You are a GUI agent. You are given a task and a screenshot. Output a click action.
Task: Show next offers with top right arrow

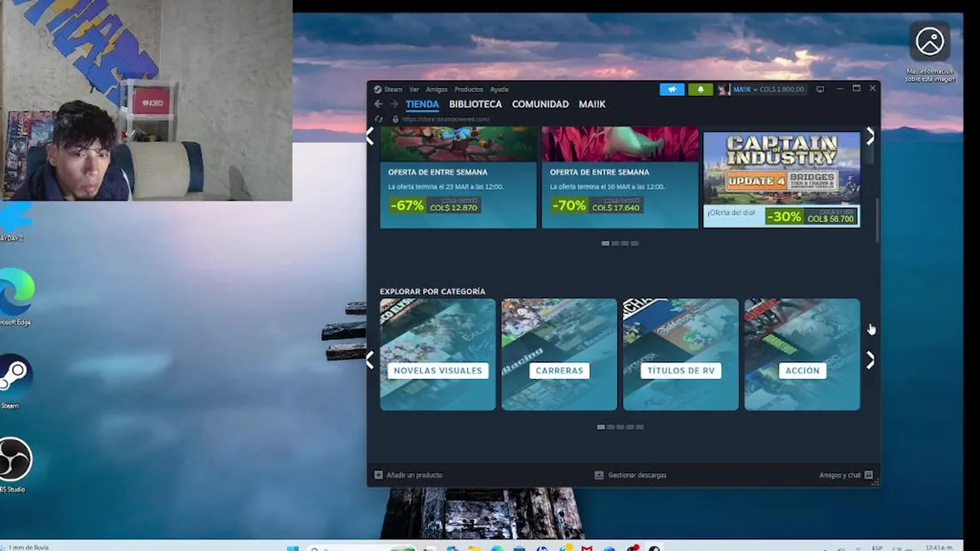click(870, 136)
